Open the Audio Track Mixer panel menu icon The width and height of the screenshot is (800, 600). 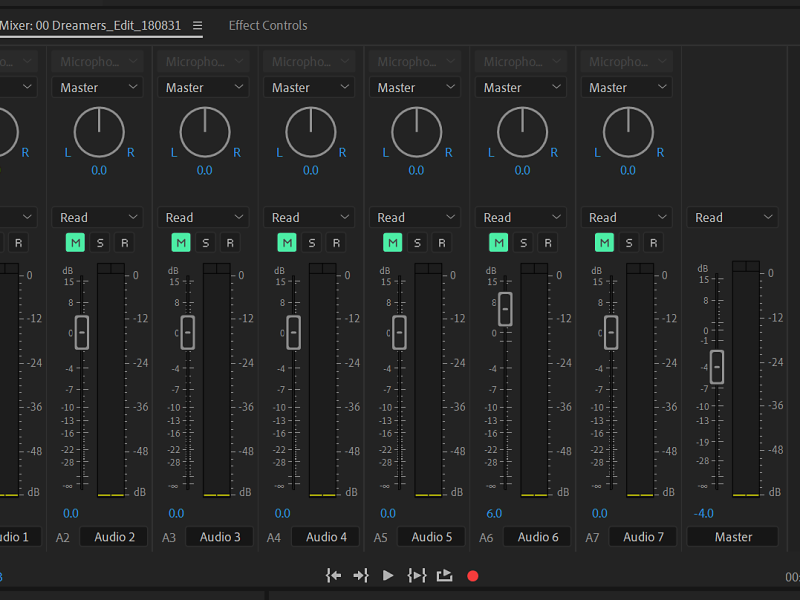(x=197, y=25)
